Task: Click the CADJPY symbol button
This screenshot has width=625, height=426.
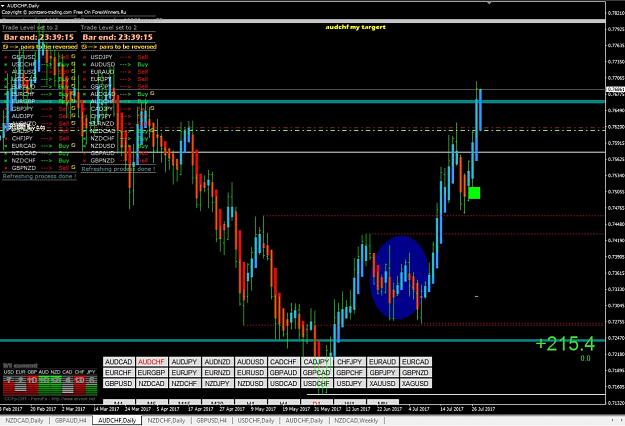Action: 316,362
